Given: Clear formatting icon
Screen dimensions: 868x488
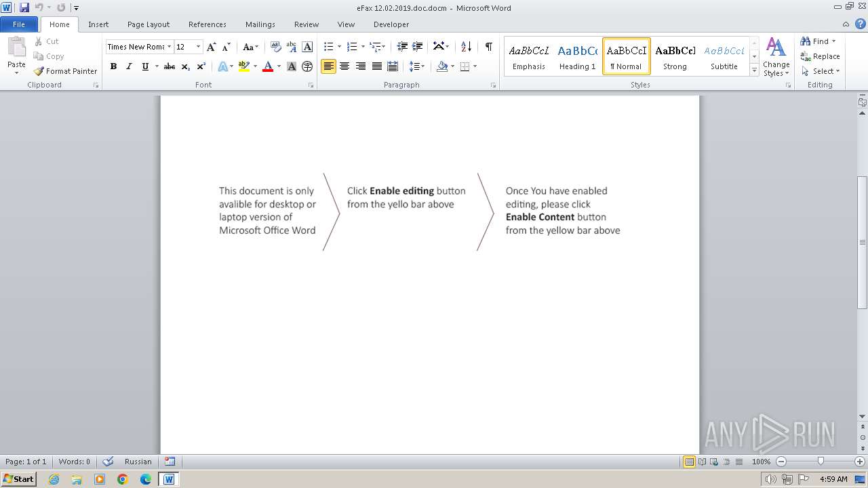Looking at the screenshot, I should point(275,47).
